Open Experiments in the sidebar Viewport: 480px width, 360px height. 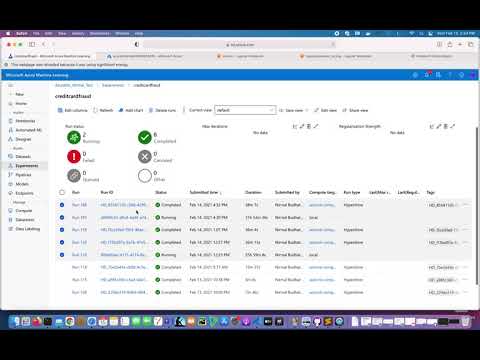pos(24,166)
